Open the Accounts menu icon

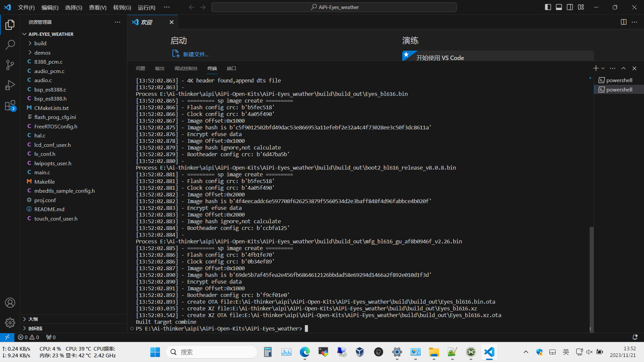click(x=10, y=303)
